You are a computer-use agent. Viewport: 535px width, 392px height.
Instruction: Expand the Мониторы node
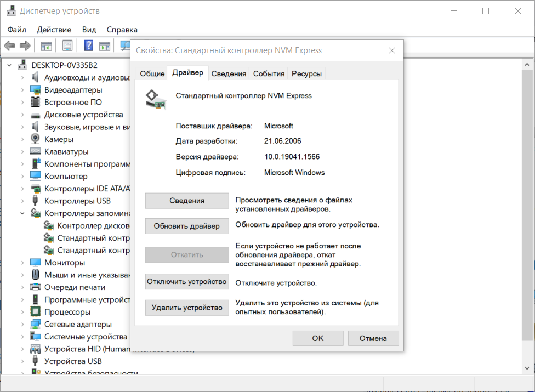pos(22,263)
